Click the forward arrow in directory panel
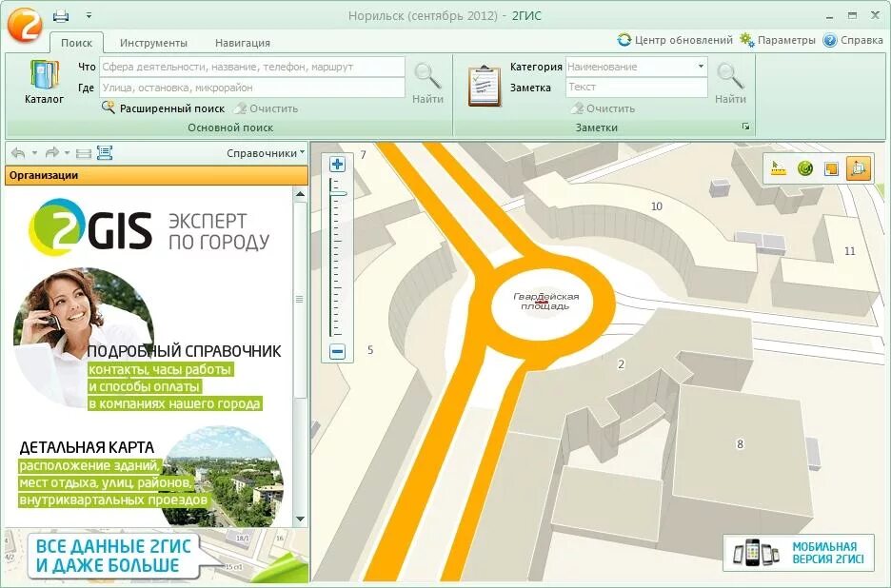 click(52, 152)
